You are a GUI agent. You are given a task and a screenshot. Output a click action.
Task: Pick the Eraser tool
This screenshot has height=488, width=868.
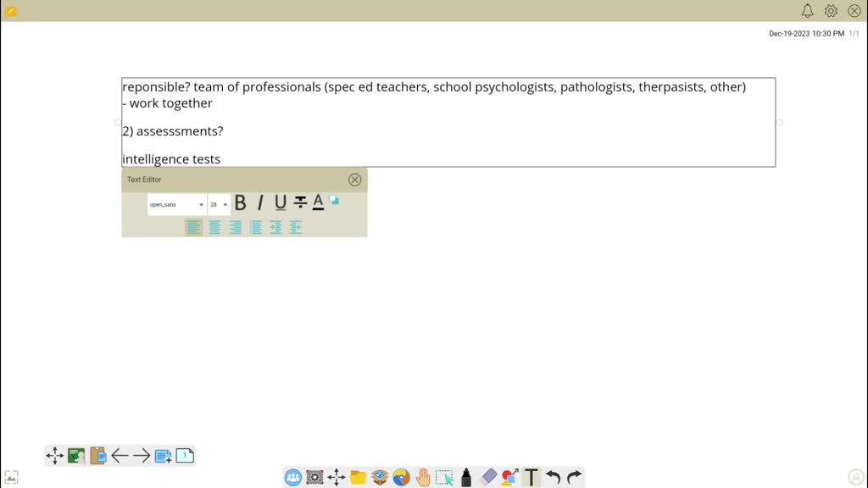tap(488, 477)
